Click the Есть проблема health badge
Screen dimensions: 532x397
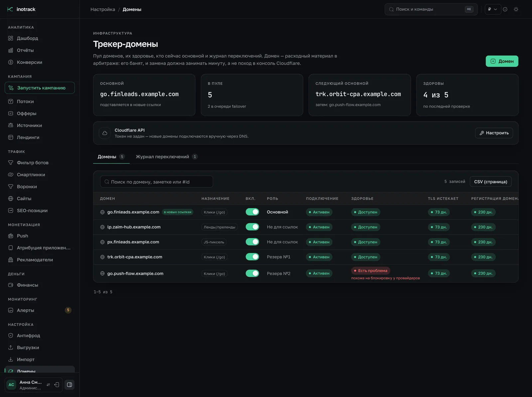coord(371,271)
